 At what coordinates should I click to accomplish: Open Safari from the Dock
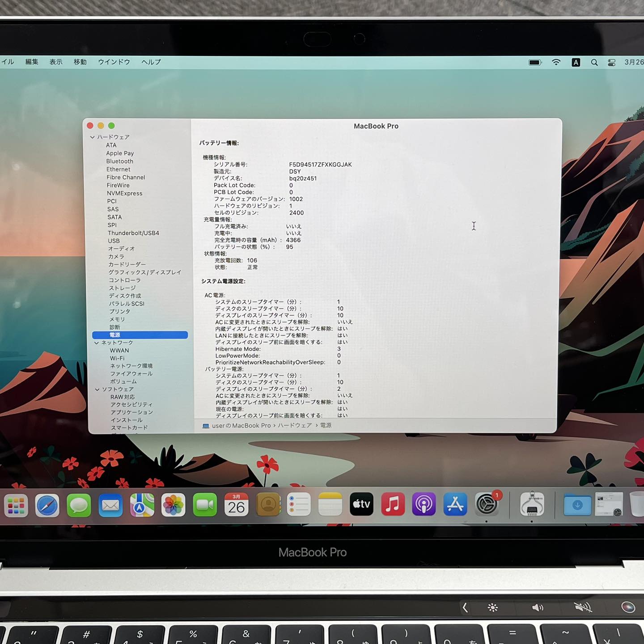(x=47, y=506)
